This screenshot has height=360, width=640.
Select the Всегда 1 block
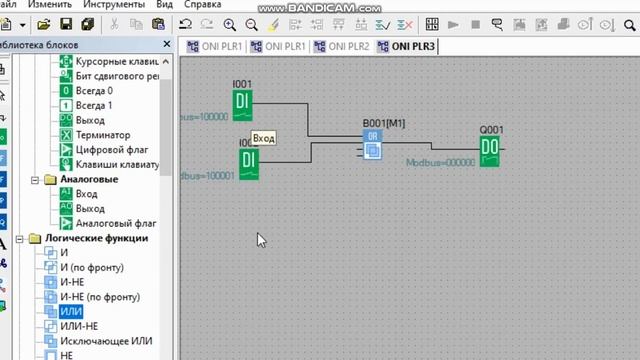click(x=87, y=105)
